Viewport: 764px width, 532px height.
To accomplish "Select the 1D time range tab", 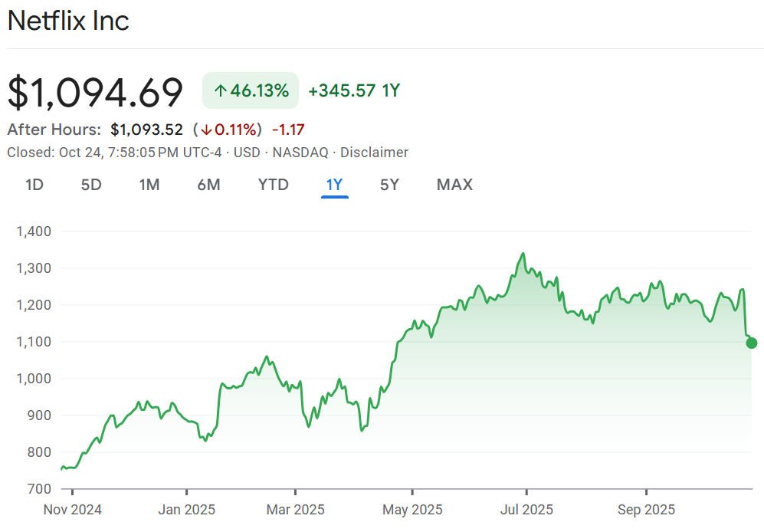I will click(x=34, y=185).
